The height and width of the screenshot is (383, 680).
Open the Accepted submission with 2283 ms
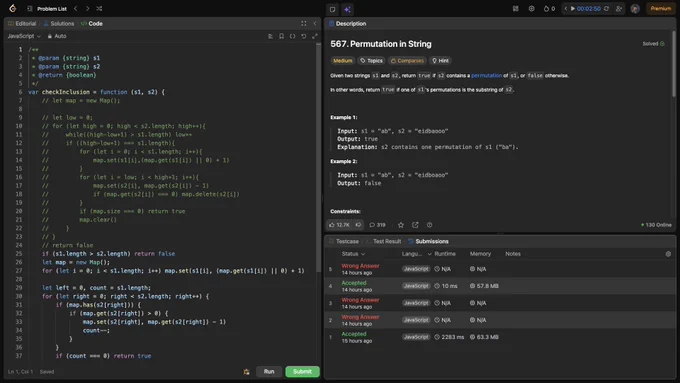click(x=500, y=337)
